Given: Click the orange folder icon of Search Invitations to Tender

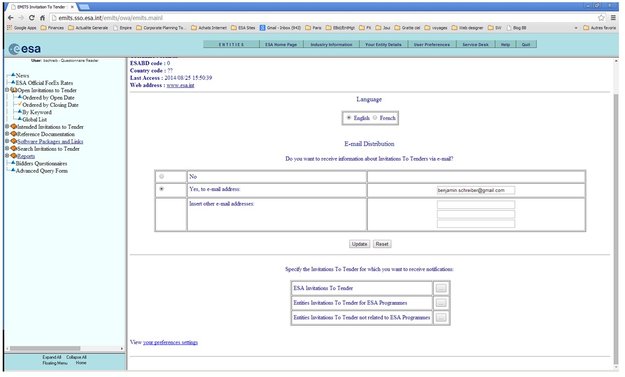Looking at the screenshot, I should [x=14, y=148].
